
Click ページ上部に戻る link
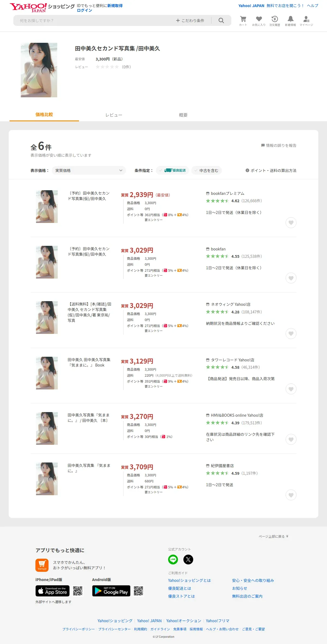[x=273, y=536]
